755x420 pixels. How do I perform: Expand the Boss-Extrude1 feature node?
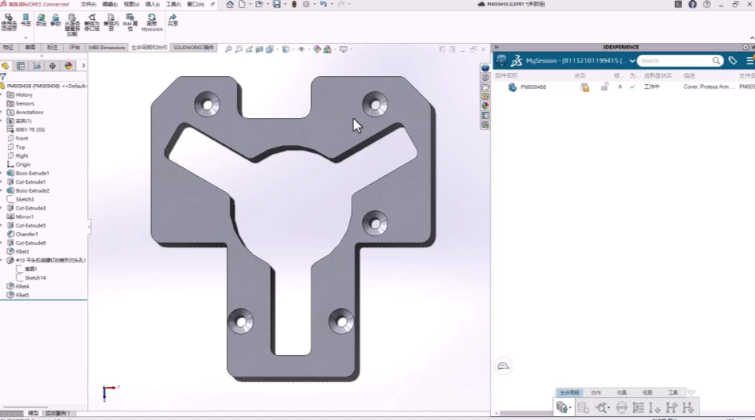coord(4,173)
